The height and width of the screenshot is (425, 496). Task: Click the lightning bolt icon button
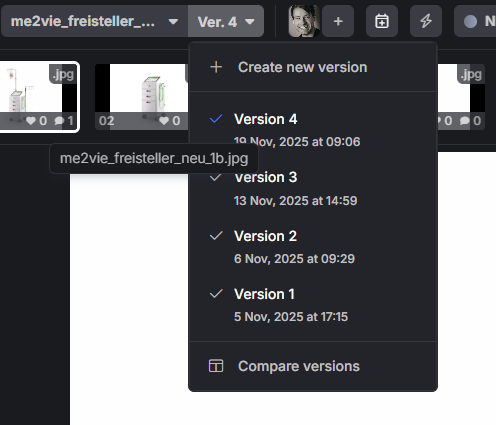click(x=426, y=21)
